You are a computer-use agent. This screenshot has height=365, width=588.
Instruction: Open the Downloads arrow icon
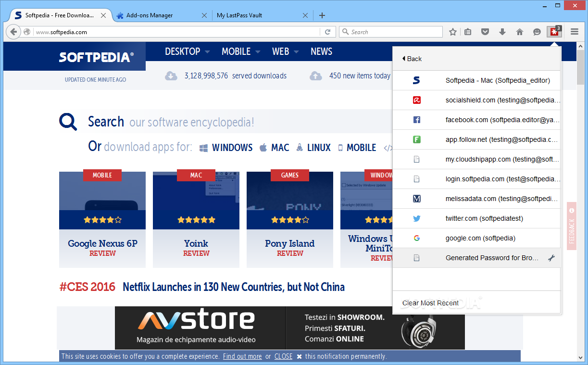pyautogui.click(x=502, y=32)
